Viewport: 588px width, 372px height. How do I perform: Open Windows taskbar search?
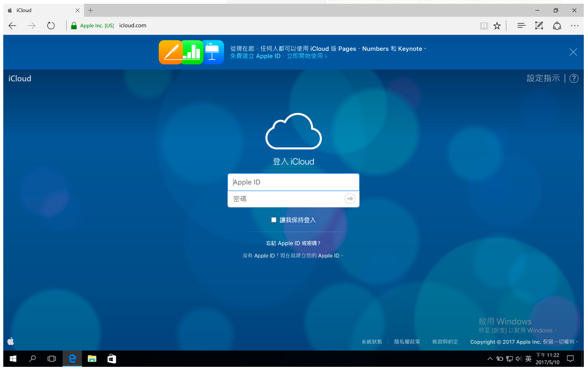(32, 359)
